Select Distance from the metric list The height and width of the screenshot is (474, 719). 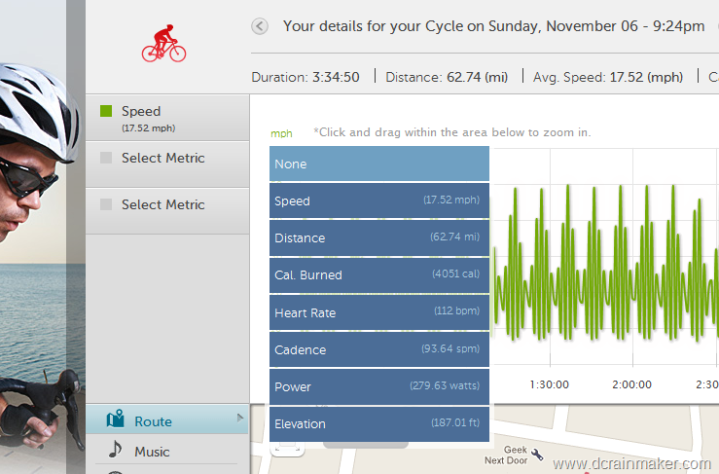pos(379,238)
